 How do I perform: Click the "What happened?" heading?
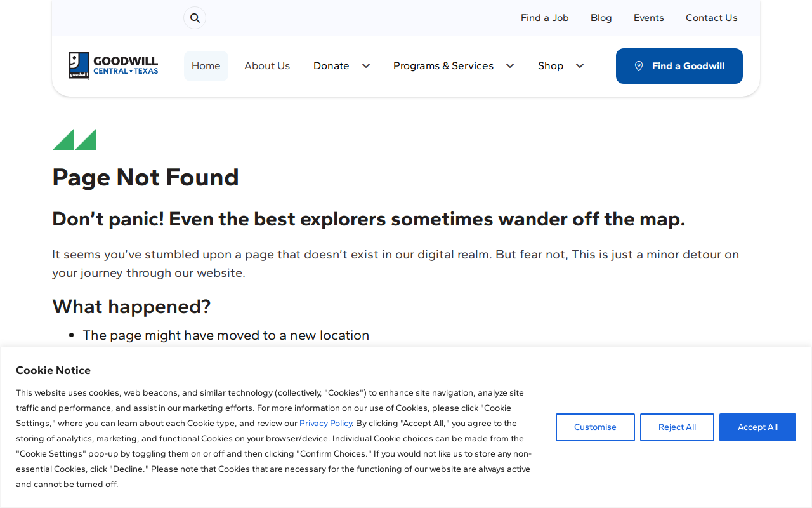point(131,307)
